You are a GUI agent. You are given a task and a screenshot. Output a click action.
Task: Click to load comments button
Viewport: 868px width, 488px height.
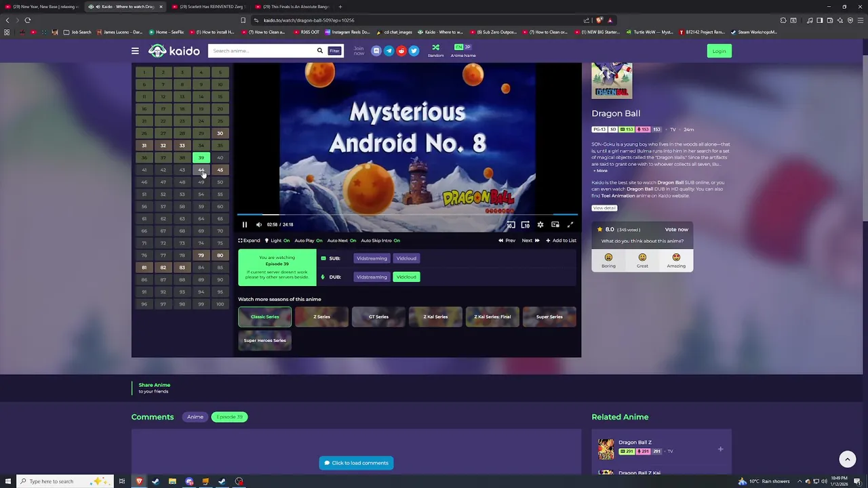tap(356, 463)
